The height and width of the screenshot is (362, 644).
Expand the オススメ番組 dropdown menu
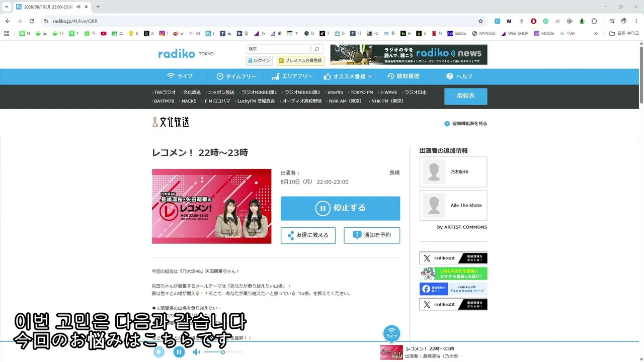(x=348, y=76)
